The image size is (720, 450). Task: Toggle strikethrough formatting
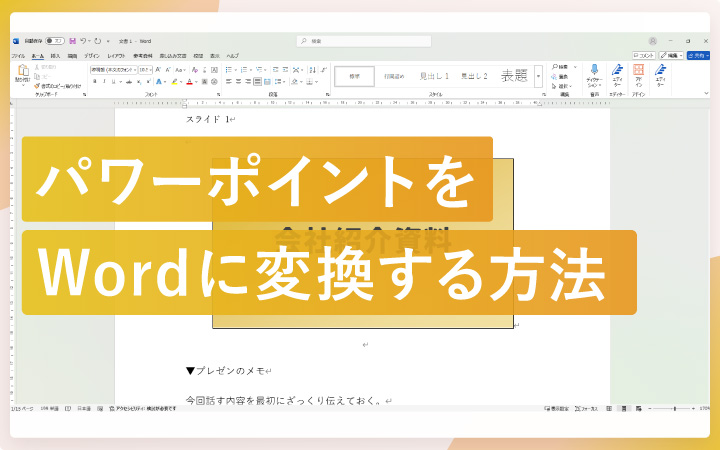[129, 82]
